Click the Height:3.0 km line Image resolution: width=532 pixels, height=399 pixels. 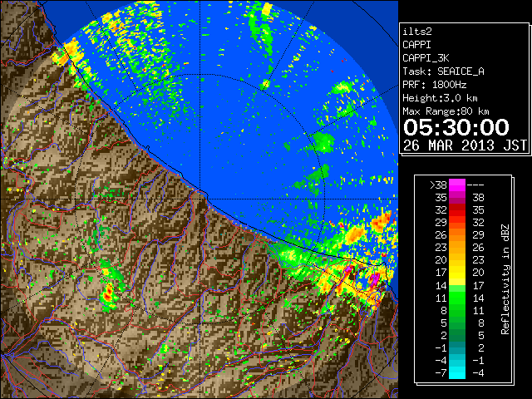coord(440,98)
